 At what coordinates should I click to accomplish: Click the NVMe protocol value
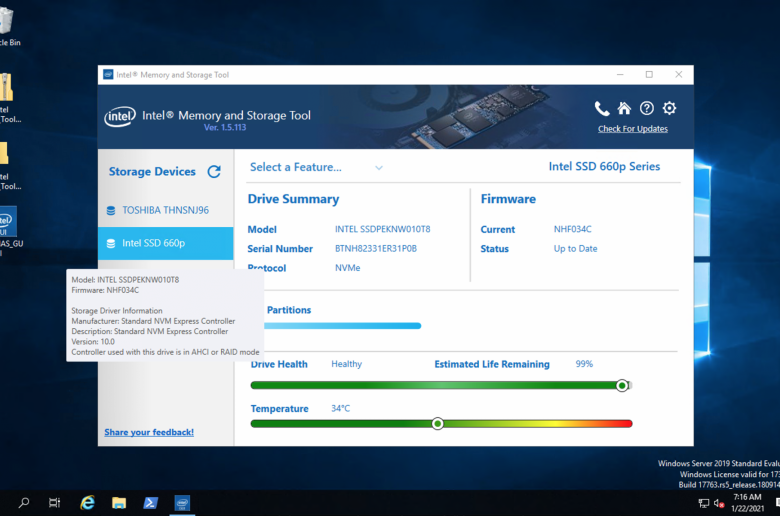coord(347,268)
